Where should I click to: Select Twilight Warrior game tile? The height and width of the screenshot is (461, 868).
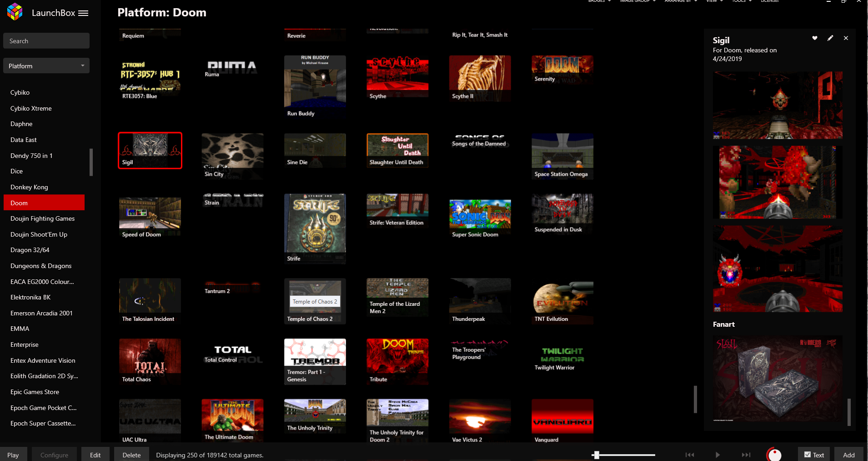pyautogui.click(x=562, y=360)
